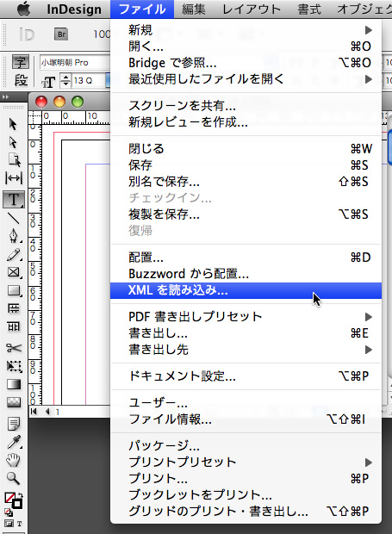Screen dimensions: 392x534
Task: Pick the Rectangle tool
Action: tap(14, 290)
